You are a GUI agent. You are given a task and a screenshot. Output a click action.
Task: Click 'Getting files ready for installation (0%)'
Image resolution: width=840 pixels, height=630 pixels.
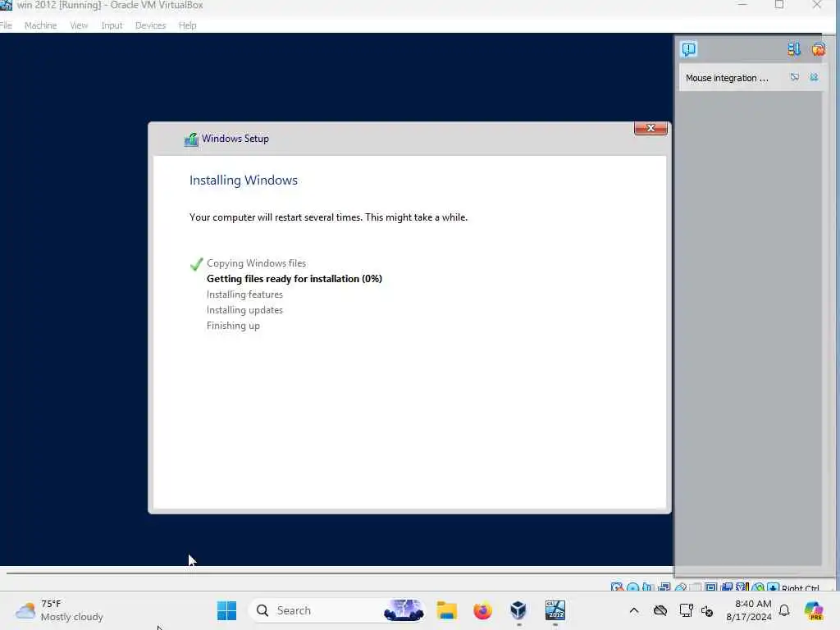pyautogui.click(x=294, y=279)
